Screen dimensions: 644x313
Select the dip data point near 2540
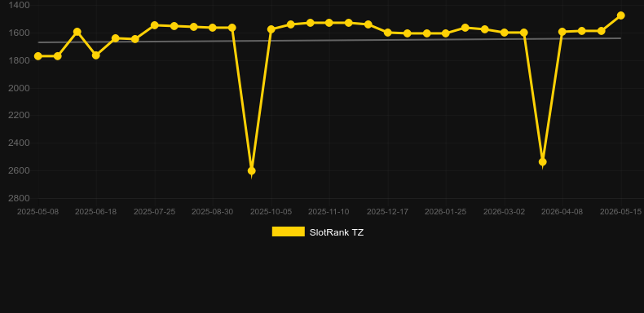[543, 162]
